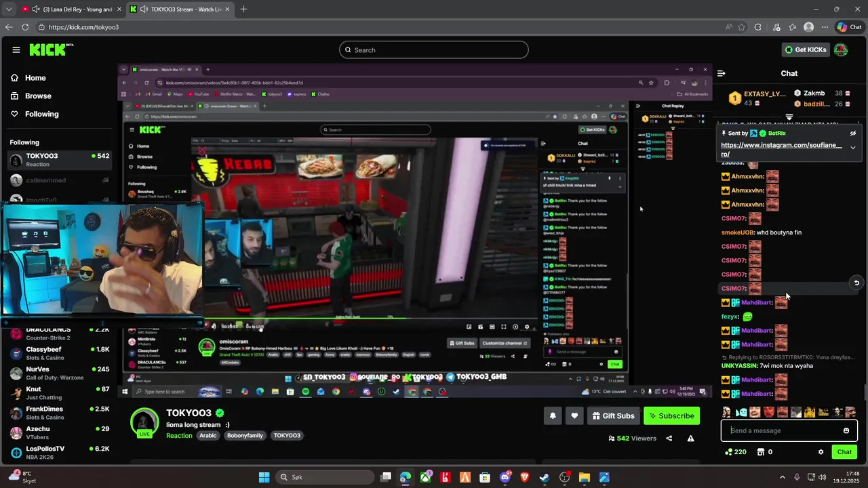This screenshot has width=868, height=488.
Task: Open channel points balance showing 220
Action: click(x=735, y=452)
